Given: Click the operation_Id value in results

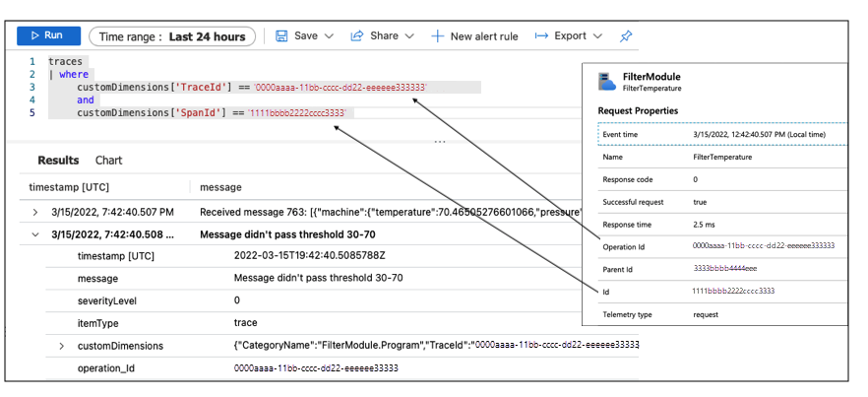Looking at the screenshot, I should tap(316, 368).
